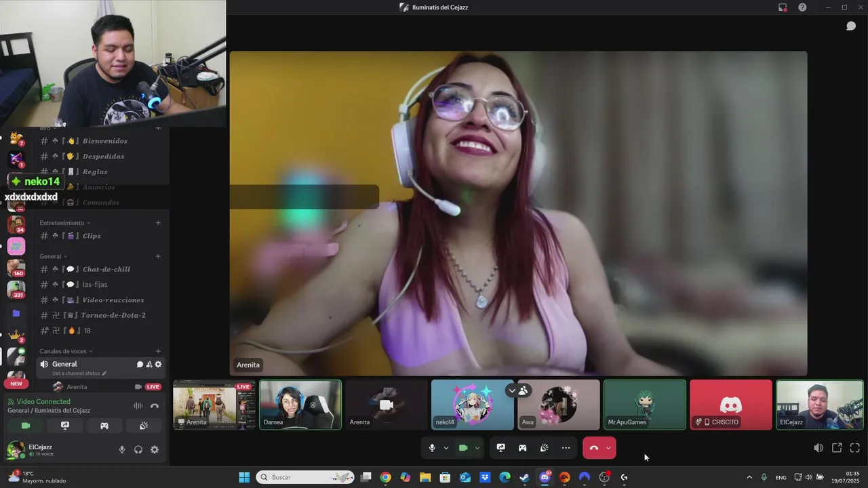This screenshot has width=868, height=488.
Task: Disconnect via voice panel phone icon
Action: [155, 406]
